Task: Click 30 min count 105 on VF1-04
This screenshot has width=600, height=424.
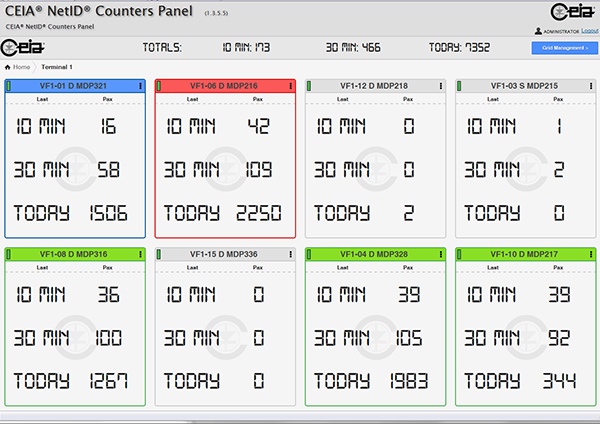Action: (409, 338)
